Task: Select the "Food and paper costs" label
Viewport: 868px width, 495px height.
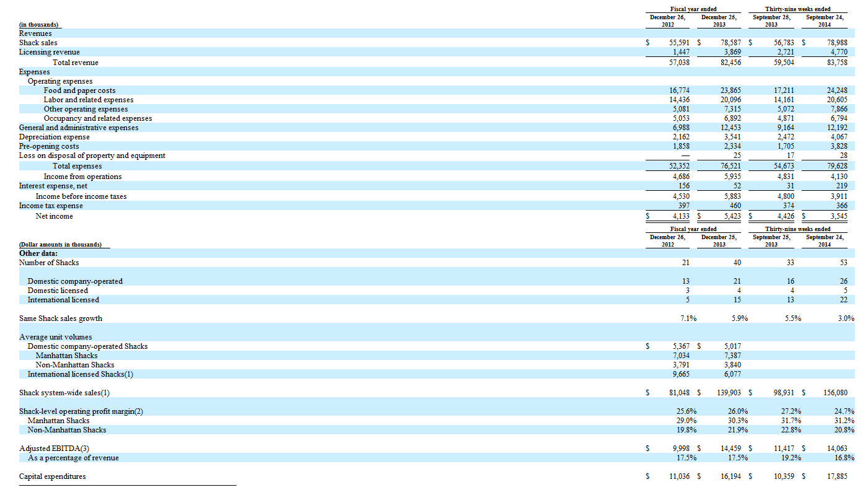Action: point(79,90)
